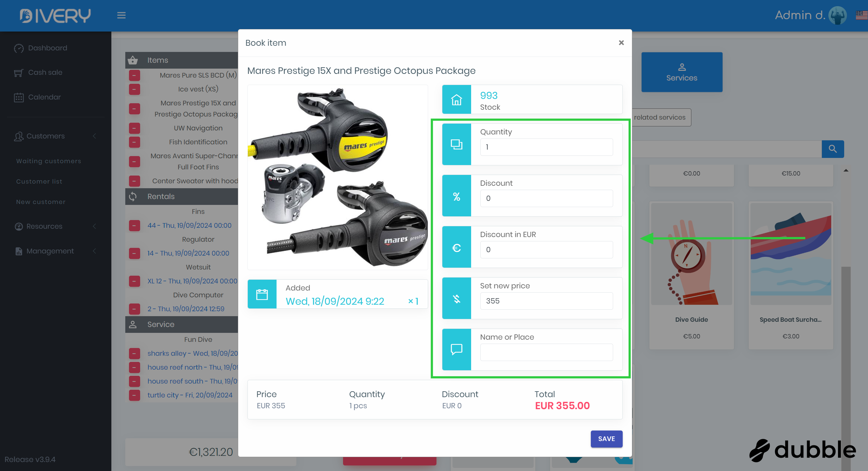Click the US flag language icon

pos(861,15)
